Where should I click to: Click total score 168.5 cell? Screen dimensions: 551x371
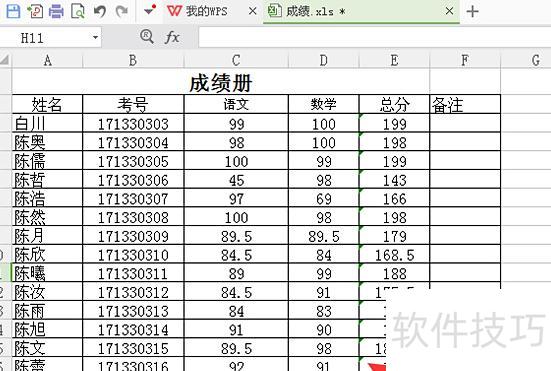[x=395, y=254]
